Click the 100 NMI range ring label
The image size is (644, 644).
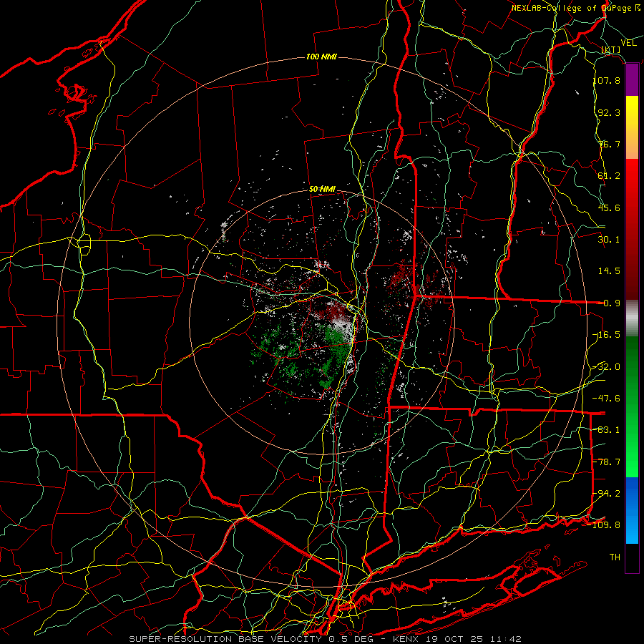[x=321, y=57]
